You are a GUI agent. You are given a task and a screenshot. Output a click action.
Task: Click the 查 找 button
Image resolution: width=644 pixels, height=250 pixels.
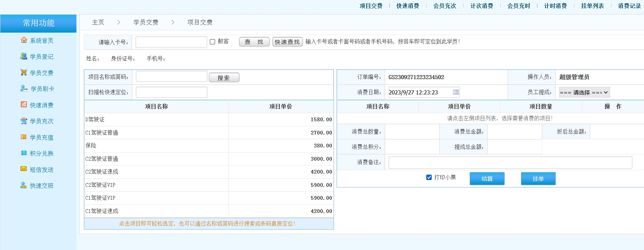(254, 42)
